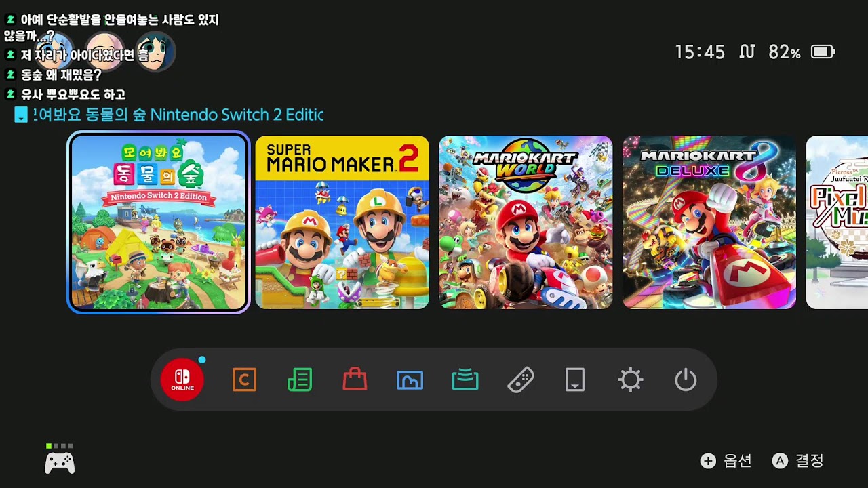Click the chat message starting '아예 단순활발을'
The height and width of the screenshot is (488, 868).
click(112, 27)
